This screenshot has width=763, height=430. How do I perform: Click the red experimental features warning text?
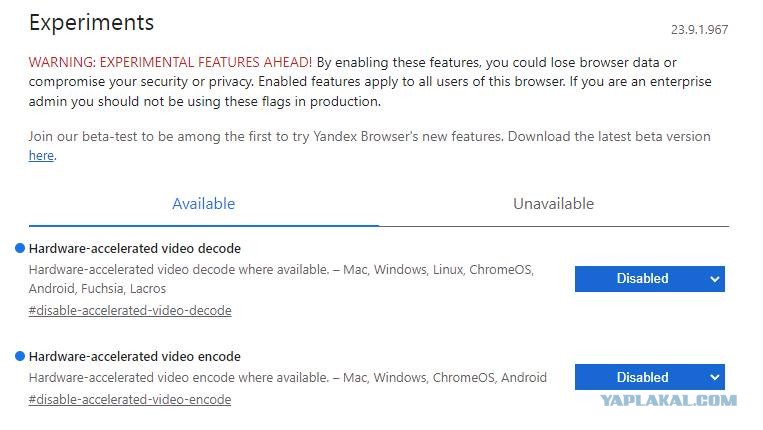[x=170, y=62]
